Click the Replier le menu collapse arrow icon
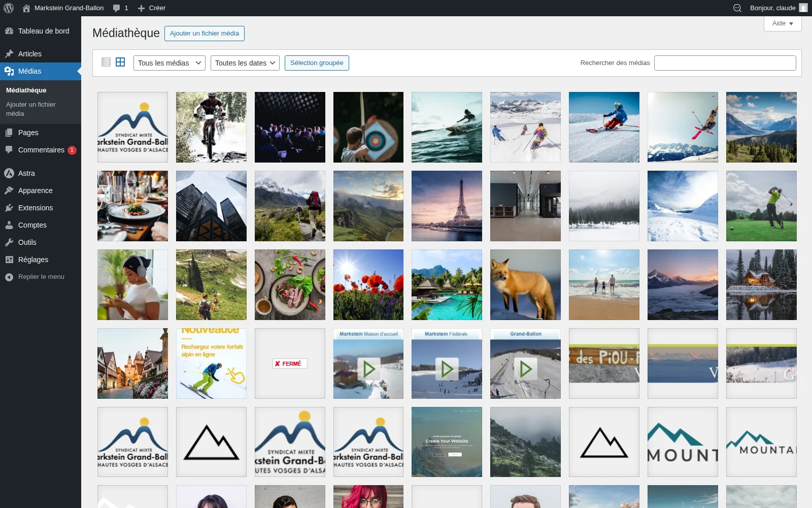This screenshot has height=508, width=812. coord(9,277)
